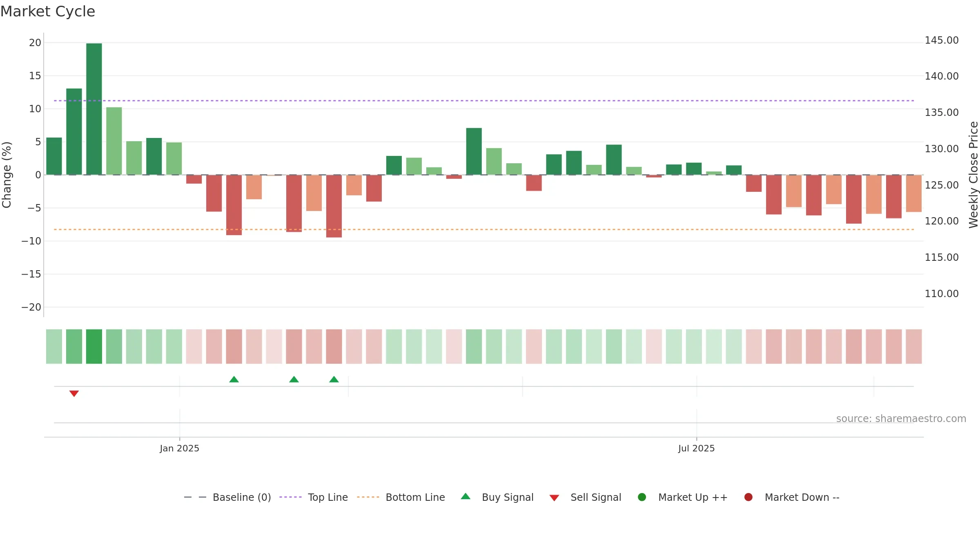
Task: Click the red sell signal triangle marker on the timeline
Action: (x=74, y=393)
